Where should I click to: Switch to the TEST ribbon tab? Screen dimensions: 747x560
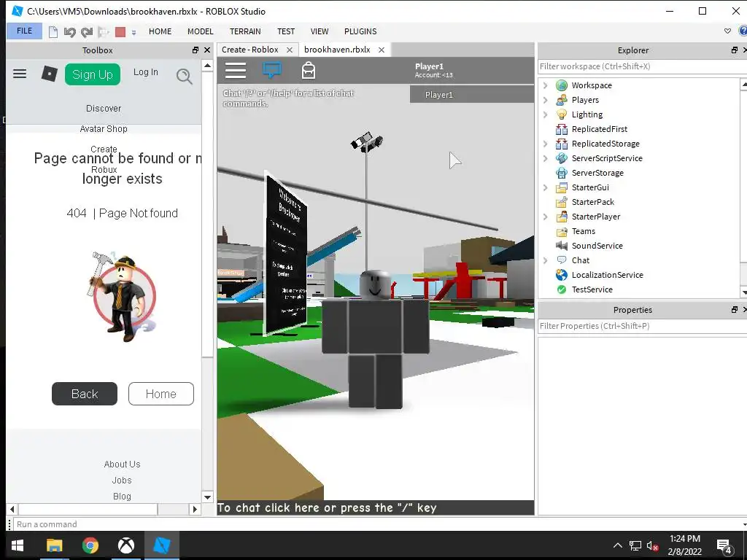pos(286,31)
